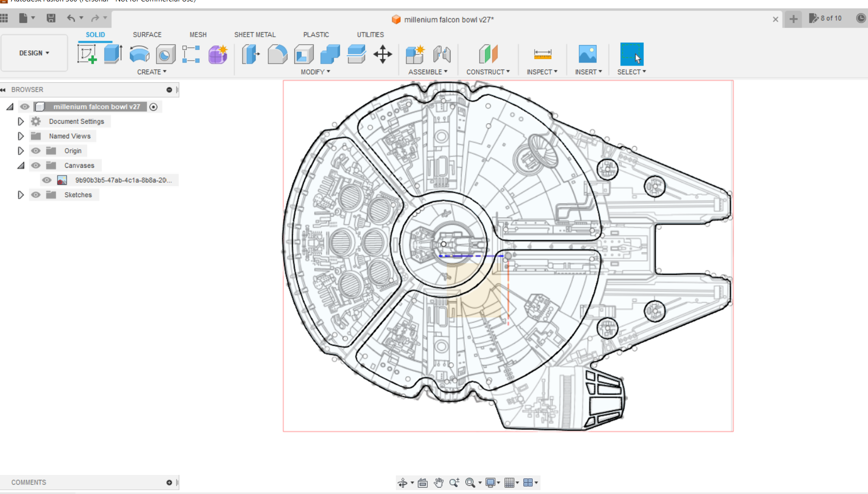
Task: Expand the COMMENTS panel
Action: pyautogui.click(x=169, y=483)
